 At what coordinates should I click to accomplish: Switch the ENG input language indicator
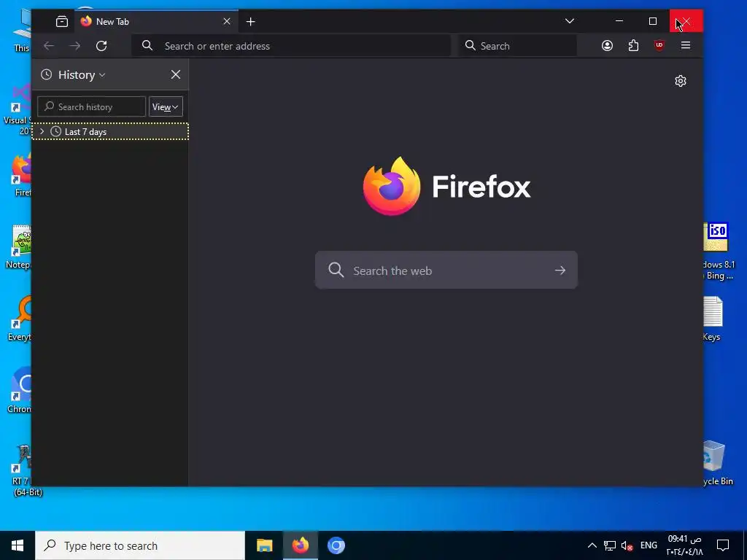point(649,545)
